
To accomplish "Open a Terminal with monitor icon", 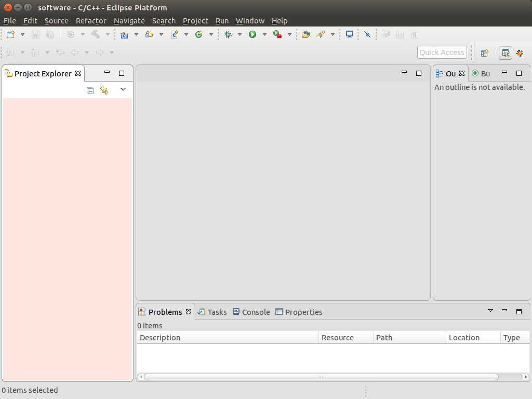I will coord(350,34).
